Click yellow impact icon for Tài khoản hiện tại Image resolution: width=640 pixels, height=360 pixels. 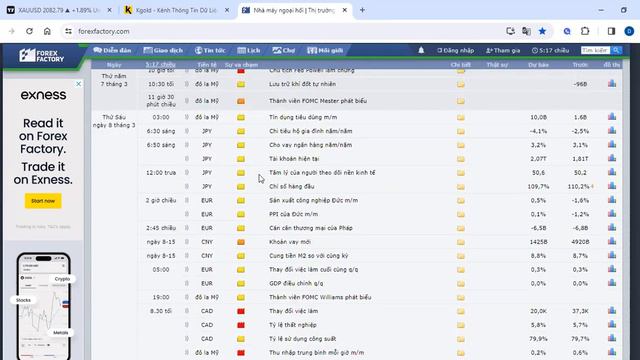point(241,159)
